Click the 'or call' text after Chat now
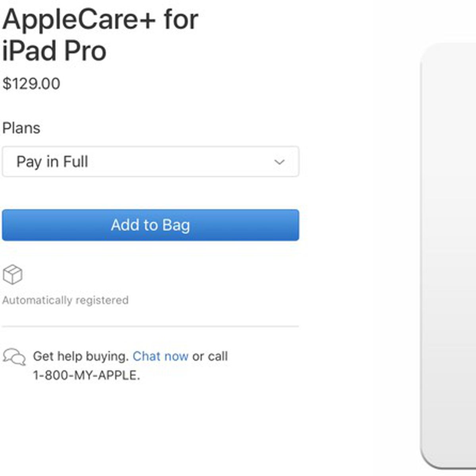Viewport: 476px width, 476px height. coord(210,356)
